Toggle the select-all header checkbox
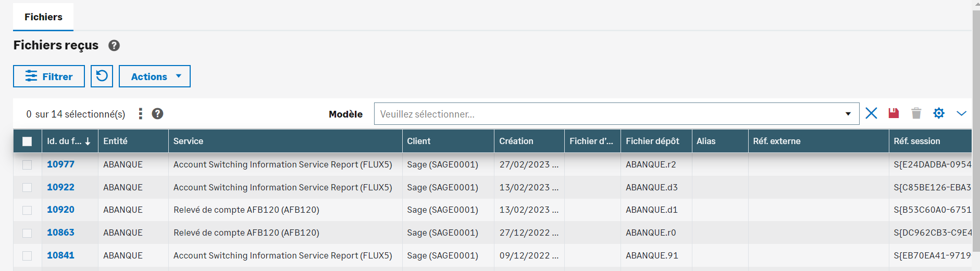 point(27,141)
